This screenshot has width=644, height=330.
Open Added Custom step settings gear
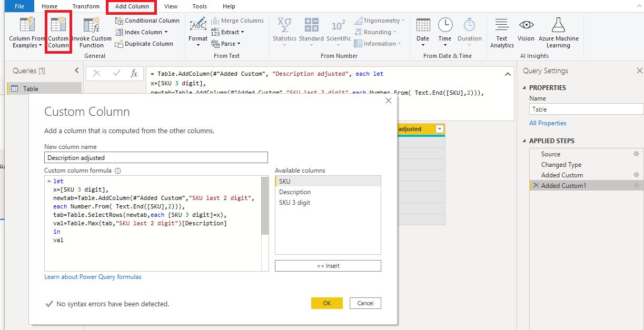click(636, 175)
